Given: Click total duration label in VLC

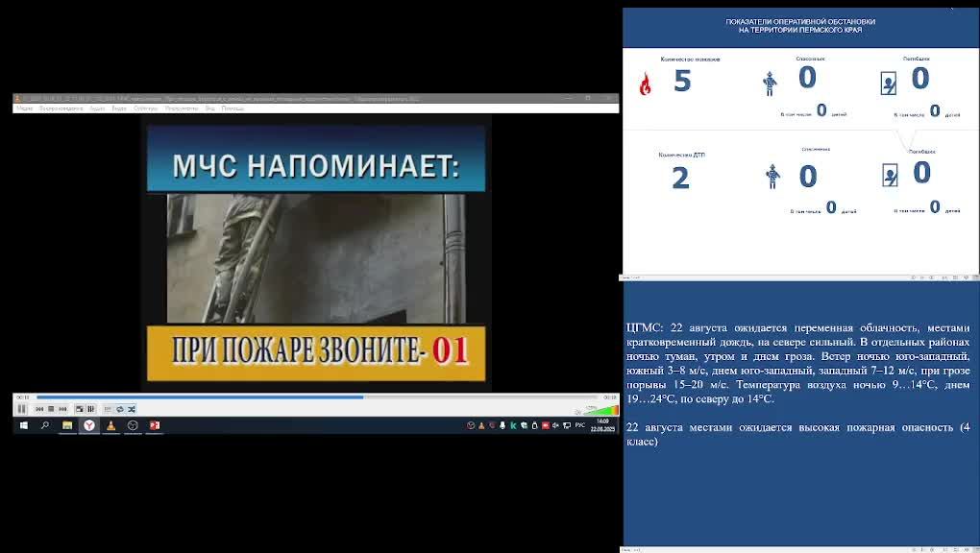Looking at the screenshot, I should [x=609, y=397].
